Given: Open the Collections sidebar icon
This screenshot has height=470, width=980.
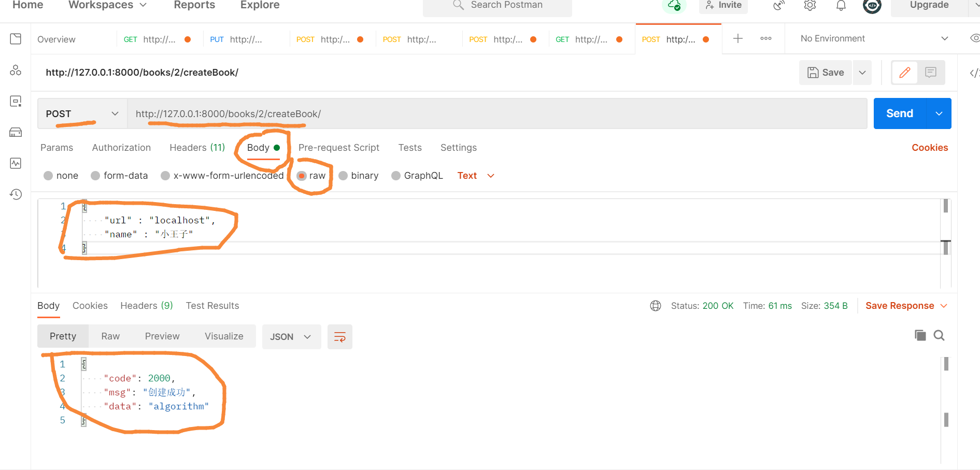Looking at the screenshot, I should pyautogui.click(x=16, y=39).
